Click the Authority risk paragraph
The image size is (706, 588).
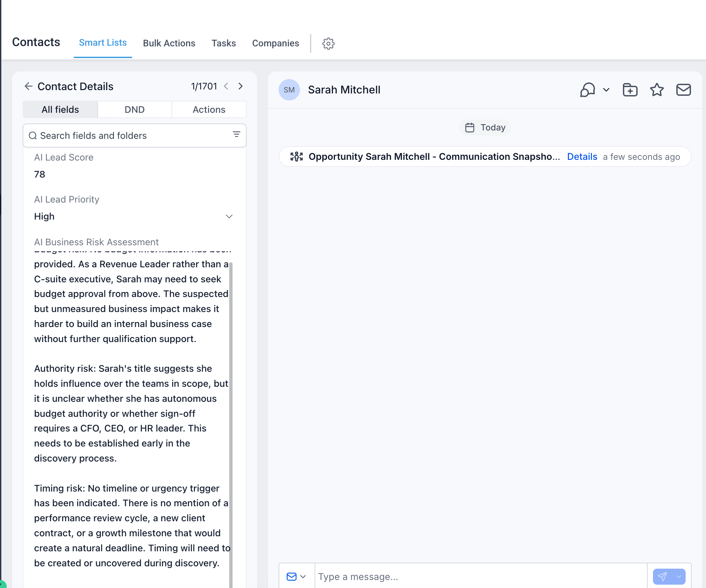click(x=131, y=413)
